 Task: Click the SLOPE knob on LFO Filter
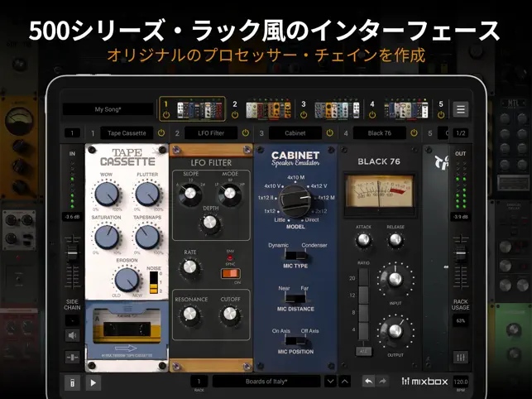tap(190, 194)
